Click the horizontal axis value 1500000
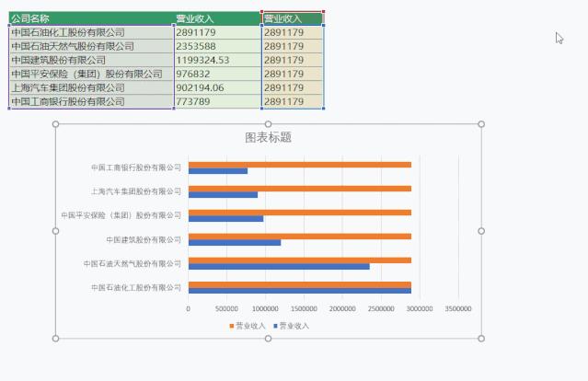This screenshot has width=588, height=381. 304,308
